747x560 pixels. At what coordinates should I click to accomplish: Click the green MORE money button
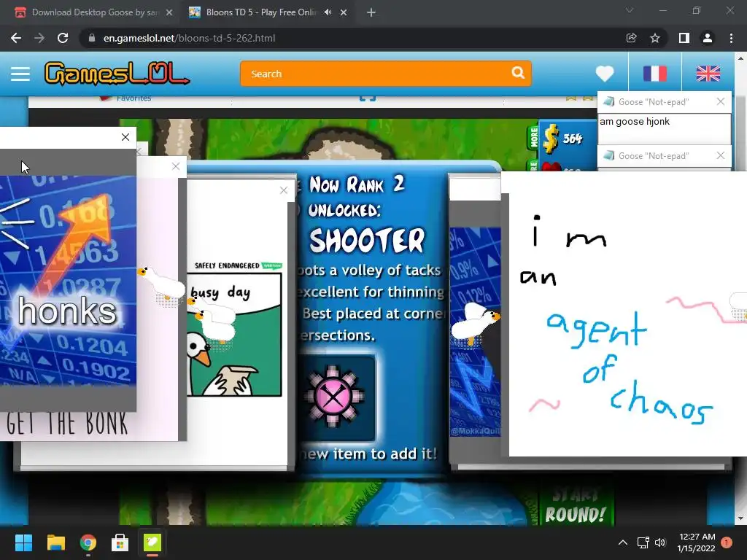(533, 137)
